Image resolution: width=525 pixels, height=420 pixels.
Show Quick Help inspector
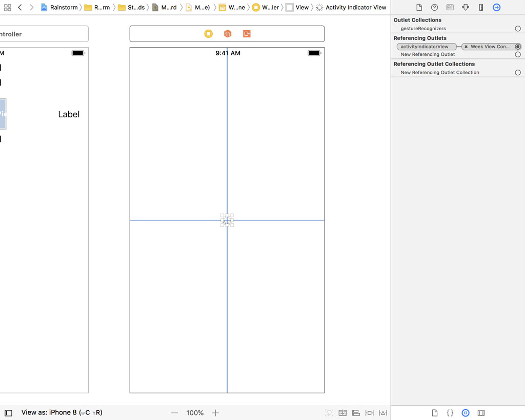click(x=434, y=7)
